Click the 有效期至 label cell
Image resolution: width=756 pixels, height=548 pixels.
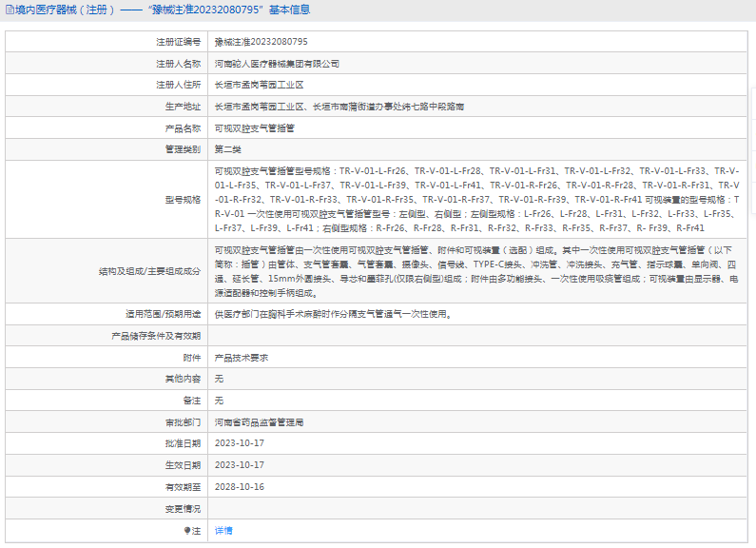point(107,487)
